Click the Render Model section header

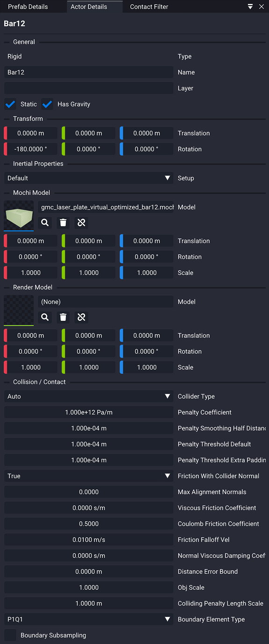pos(33,287)
